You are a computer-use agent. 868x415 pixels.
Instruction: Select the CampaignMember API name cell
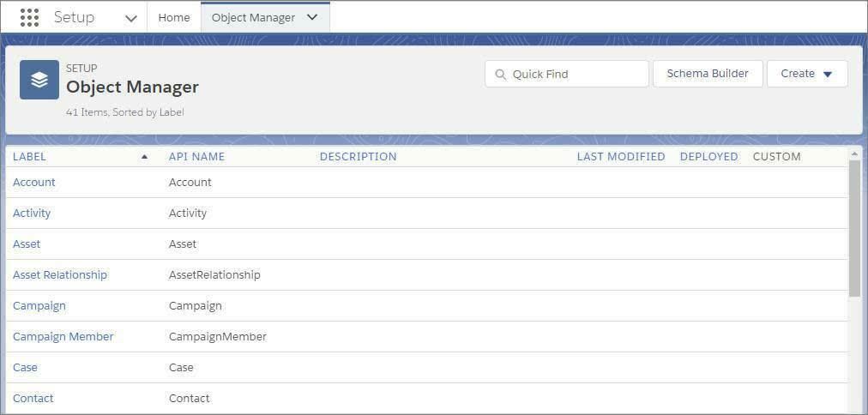(x=218, y=336)
